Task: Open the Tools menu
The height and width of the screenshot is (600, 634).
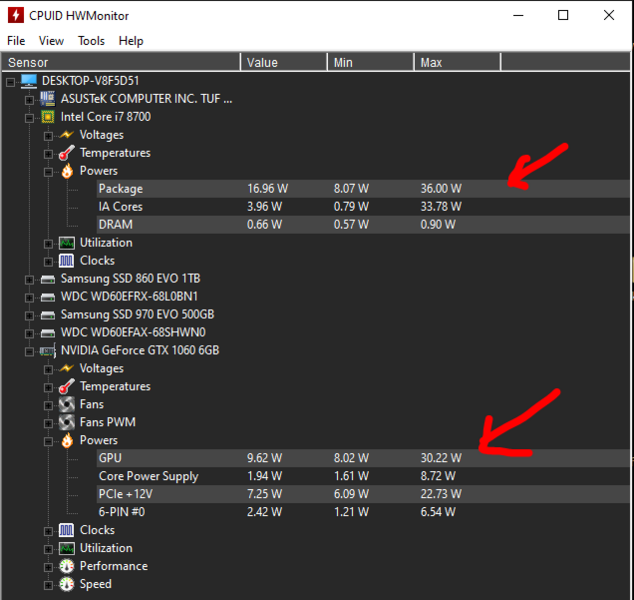Action: (x=91, y=41)
